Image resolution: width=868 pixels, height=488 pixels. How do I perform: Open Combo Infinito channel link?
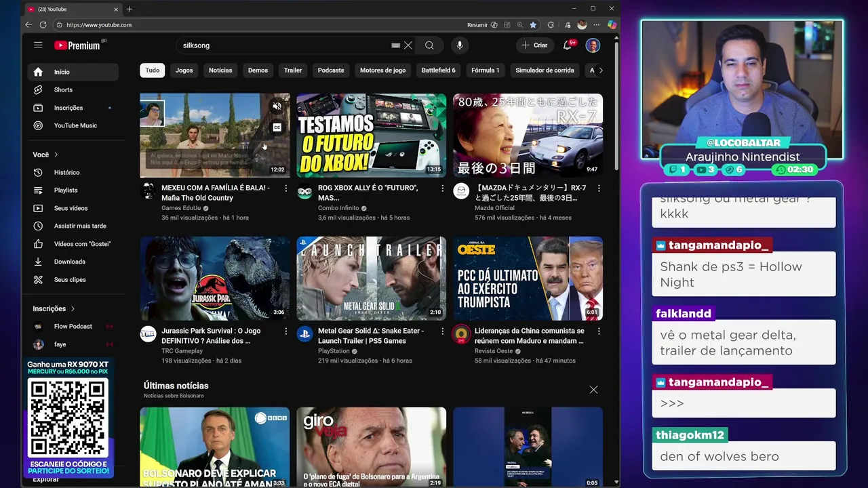338,208
